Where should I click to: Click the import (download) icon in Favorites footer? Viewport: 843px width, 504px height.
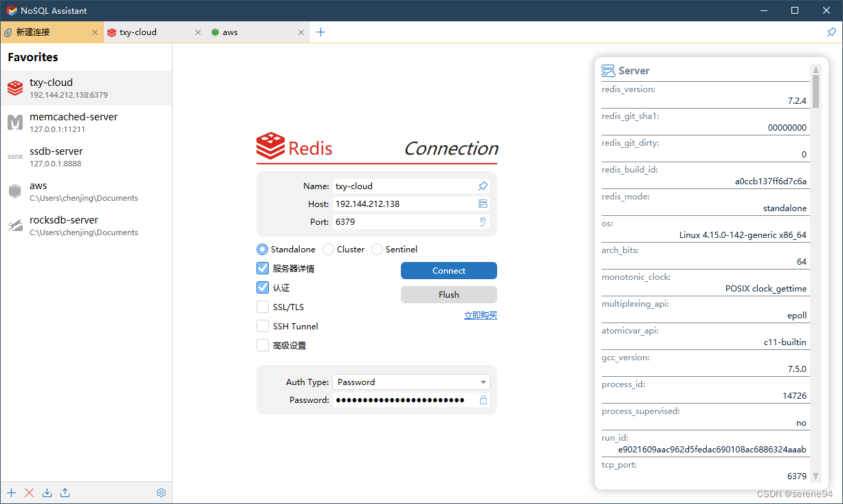47,492
